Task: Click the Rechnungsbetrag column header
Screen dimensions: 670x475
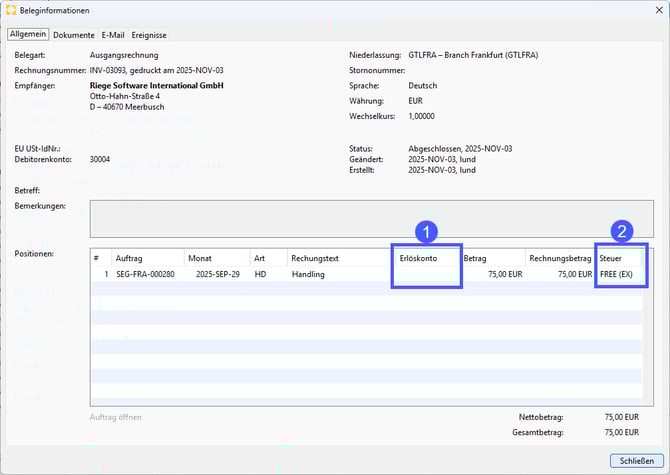Action: click(560, 258)
